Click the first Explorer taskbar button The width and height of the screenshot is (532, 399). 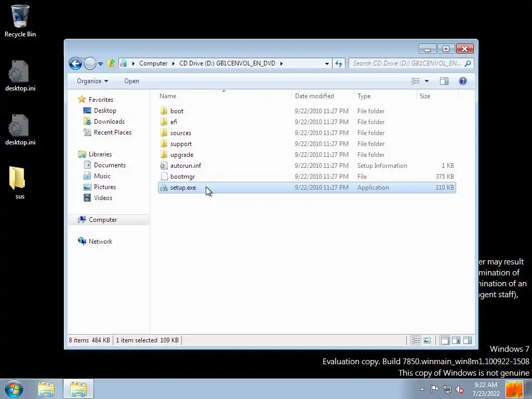(46, 389)
